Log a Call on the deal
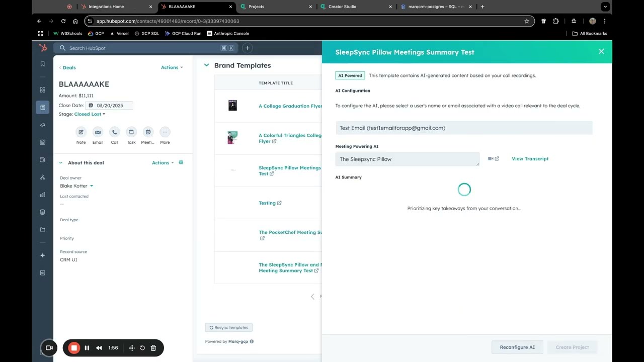The height and width of the screenshot is (362, 644). tap(115, 132)
